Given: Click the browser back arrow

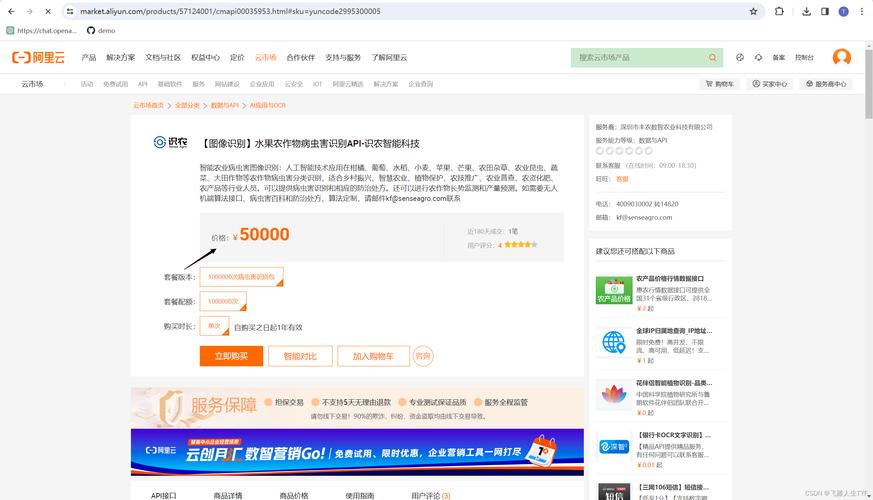Looking at the screenshot, I should (x=11, y=11).
